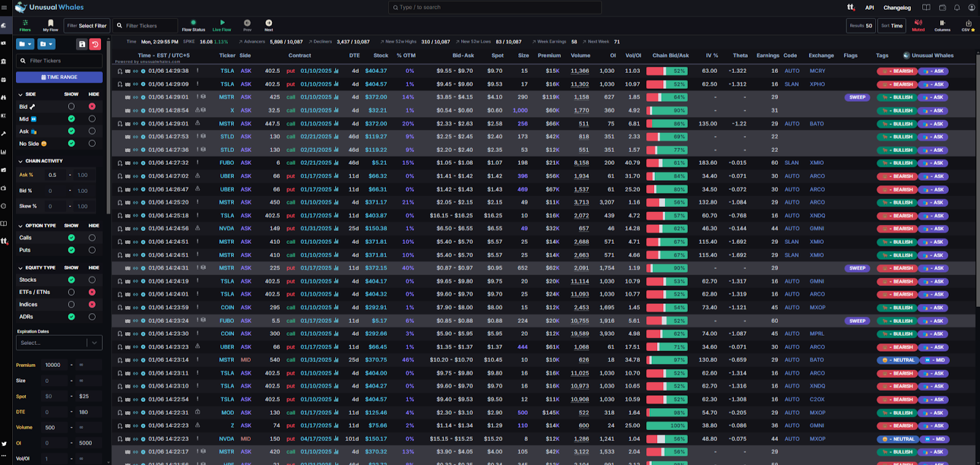Change the Results 50 count

[x=861, y=26]
